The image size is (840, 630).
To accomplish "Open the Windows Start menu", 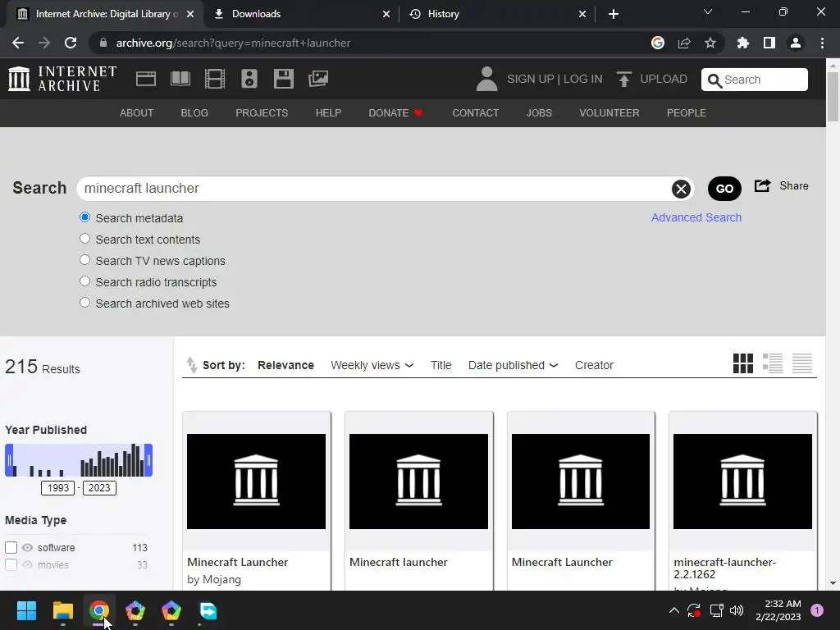I will [x=26, y=610].
